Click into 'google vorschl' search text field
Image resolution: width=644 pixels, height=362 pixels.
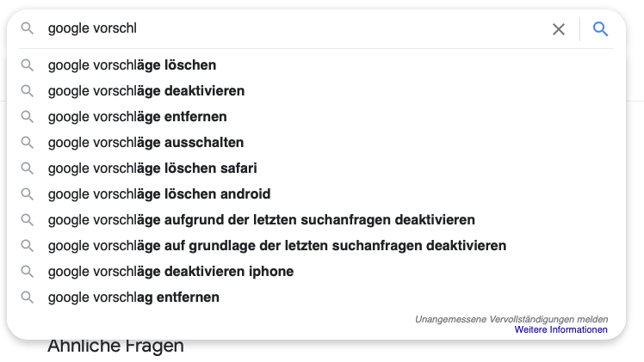click(x=295, y=28)
